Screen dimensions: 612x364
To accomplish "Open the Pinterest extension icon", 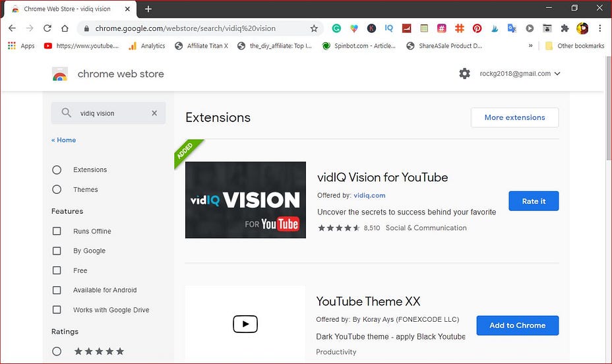I will (477, 28).
